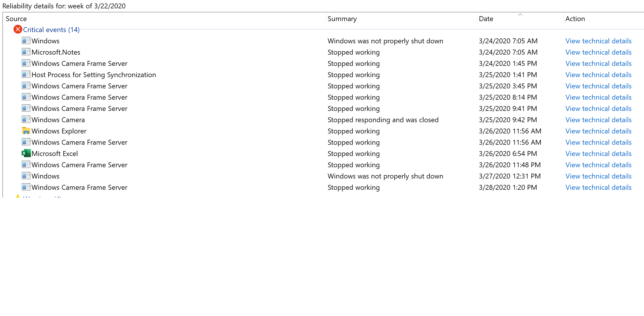This screenshot has height=316, width=644.
Task: Select the Windows Explorer source name
Action: (59, 131)
